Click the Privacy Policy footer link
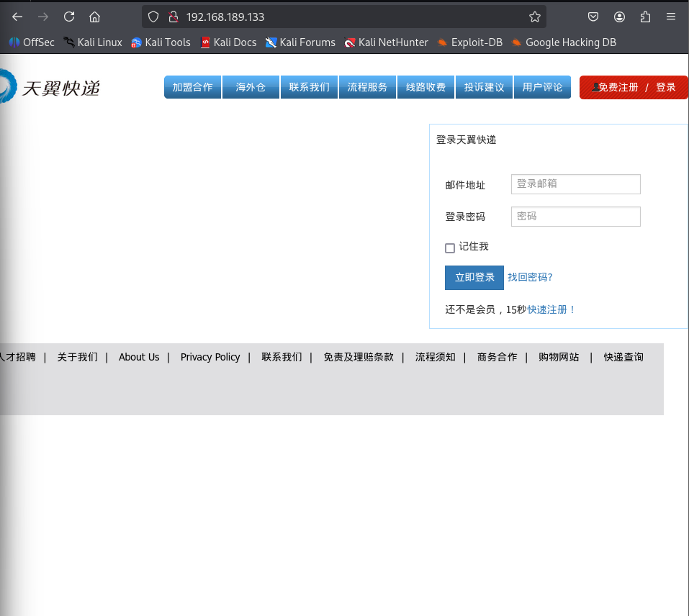Viewport: 689px width, 616px height. (x=210, y=357)
